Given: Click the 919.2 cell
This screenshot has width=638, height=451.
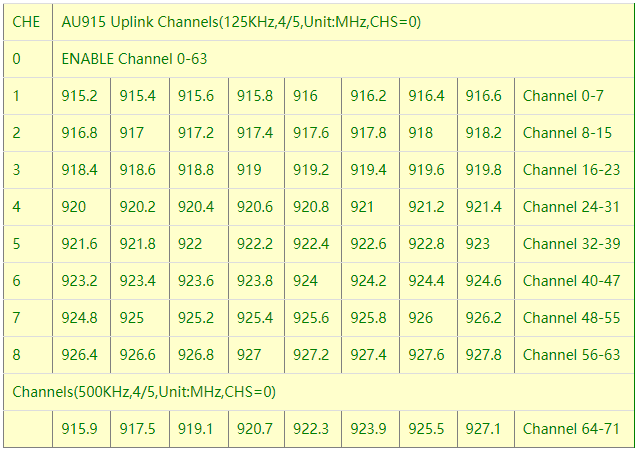Looking at the screenshot, I should tap(313, 170).
